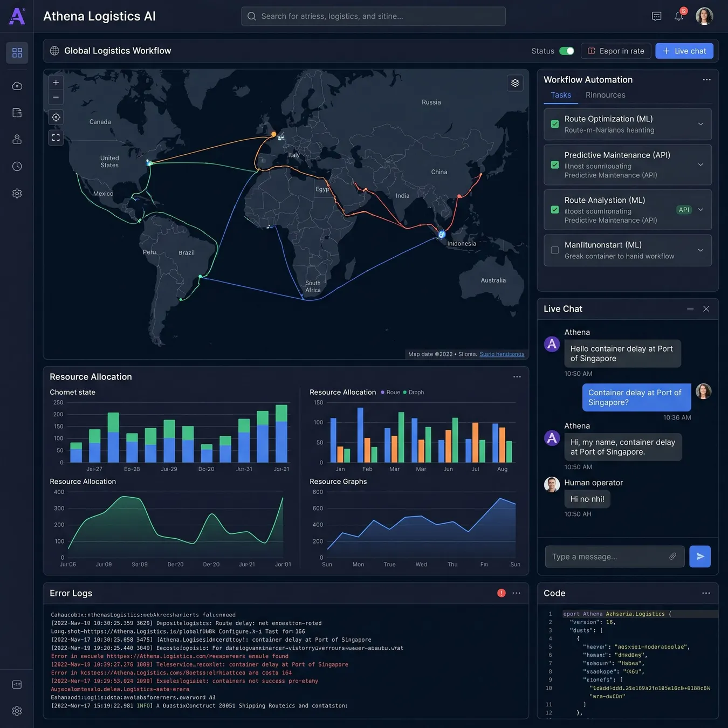Image resolution: width=728 pixels, height=728 pixels.
Task: Click the Athena logo icon
Action: (17, 16)
